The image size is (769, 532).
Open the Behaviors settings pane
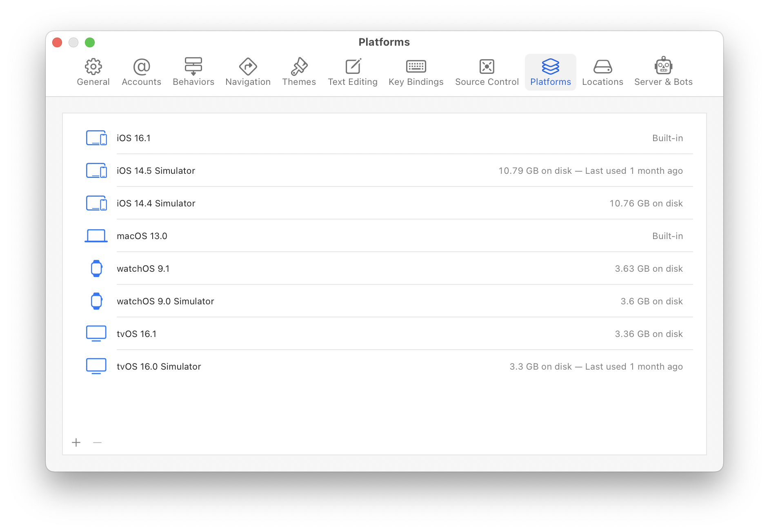pyautogui.click(x=193, y=72)
